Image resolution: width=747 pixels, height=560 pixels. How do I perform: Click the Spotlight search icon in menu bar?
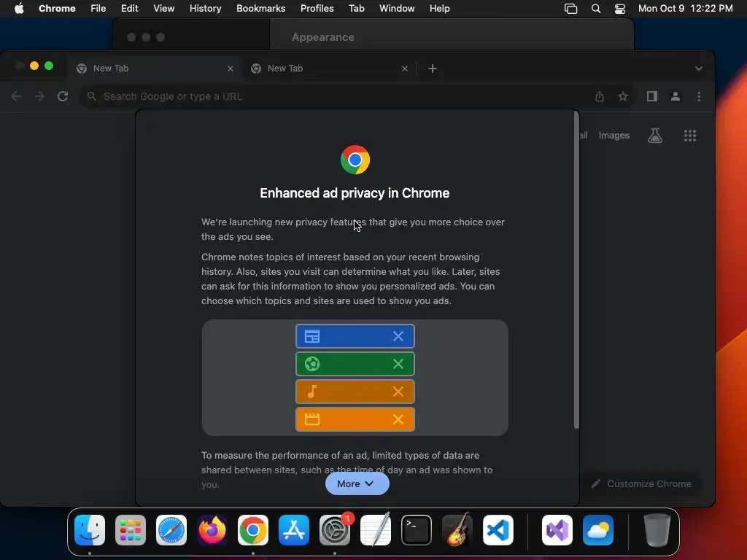click(595, 9)
